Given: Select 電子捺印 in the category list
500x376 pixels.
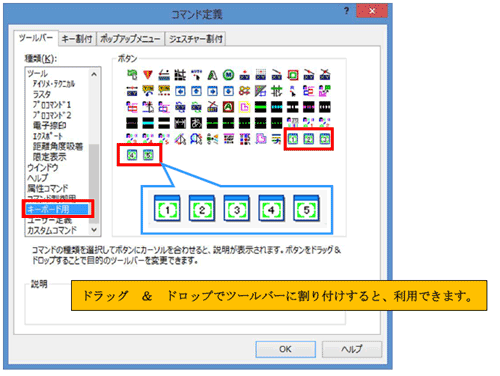Looking at the screenshot, I should [x=49, y=125].
